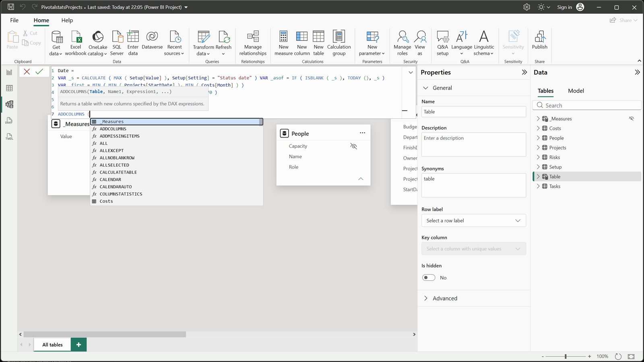
Task: Open Get data in the ribbon
Action: click(x=56, y=43)
